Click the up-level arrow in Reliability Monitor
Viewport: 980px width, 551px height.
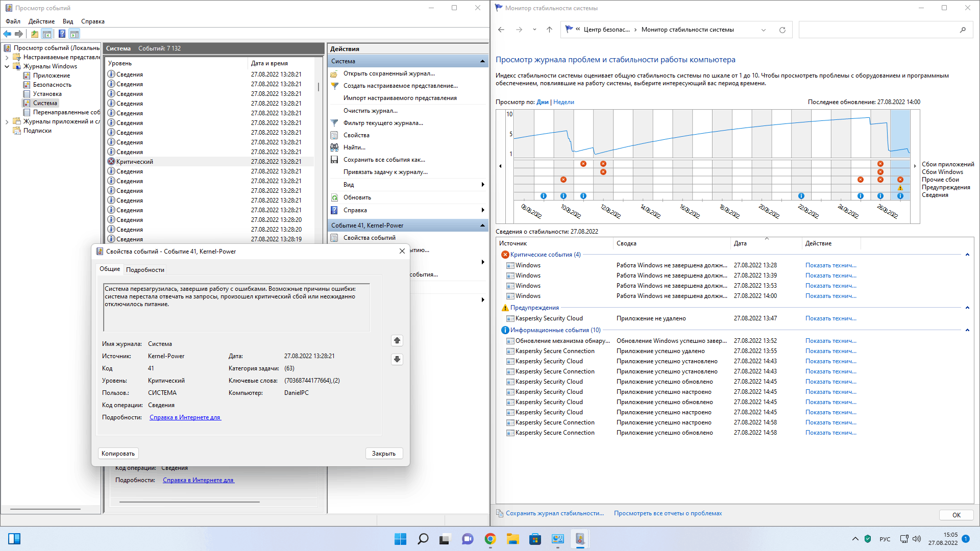pos(549,30)
